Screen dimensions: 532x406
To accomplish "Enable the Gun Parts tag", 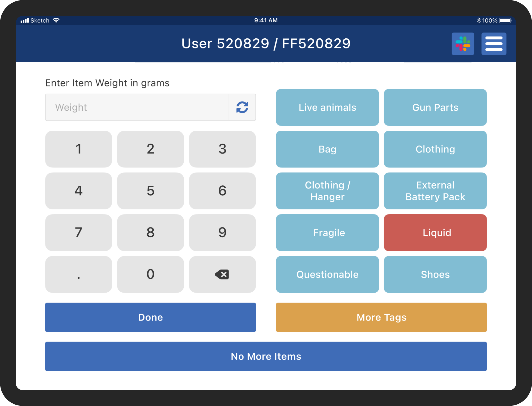I will coord(435,107).
